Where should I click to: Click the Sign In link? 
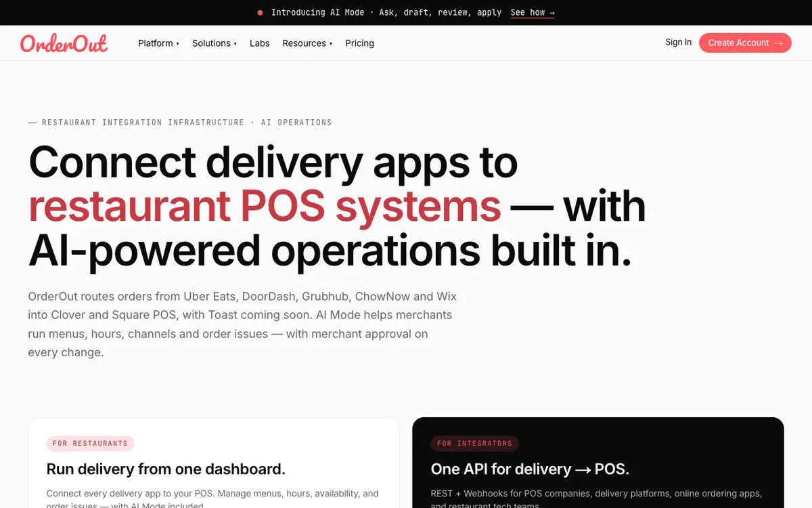pyautogui.click(x=678, y=42)
